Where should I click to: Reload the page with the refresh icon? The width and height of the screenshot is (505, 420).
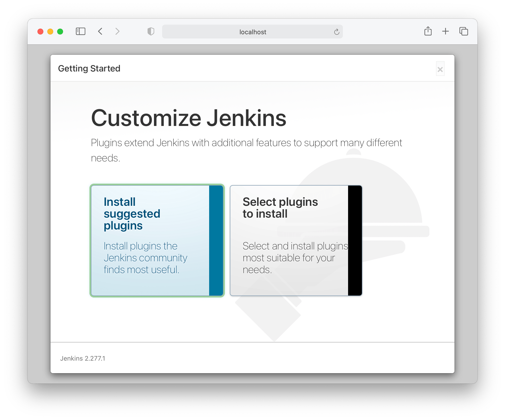[337, 32]
